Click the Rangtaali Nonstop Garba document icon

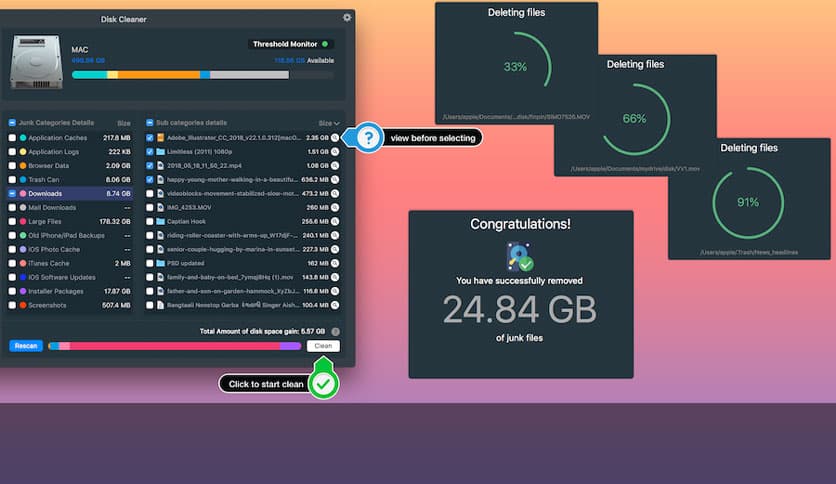coord(160,305)
